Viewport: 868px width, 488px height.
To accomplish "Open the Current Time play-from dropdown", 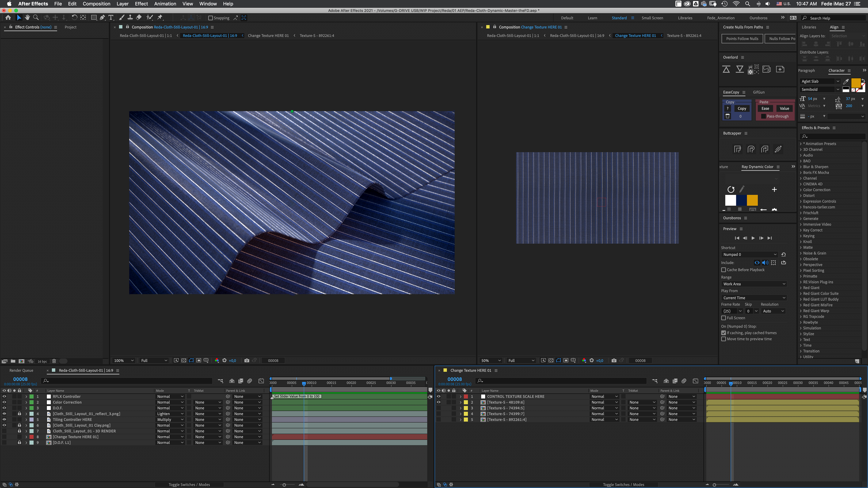I will pyautogui.click(x=754, y=298).
